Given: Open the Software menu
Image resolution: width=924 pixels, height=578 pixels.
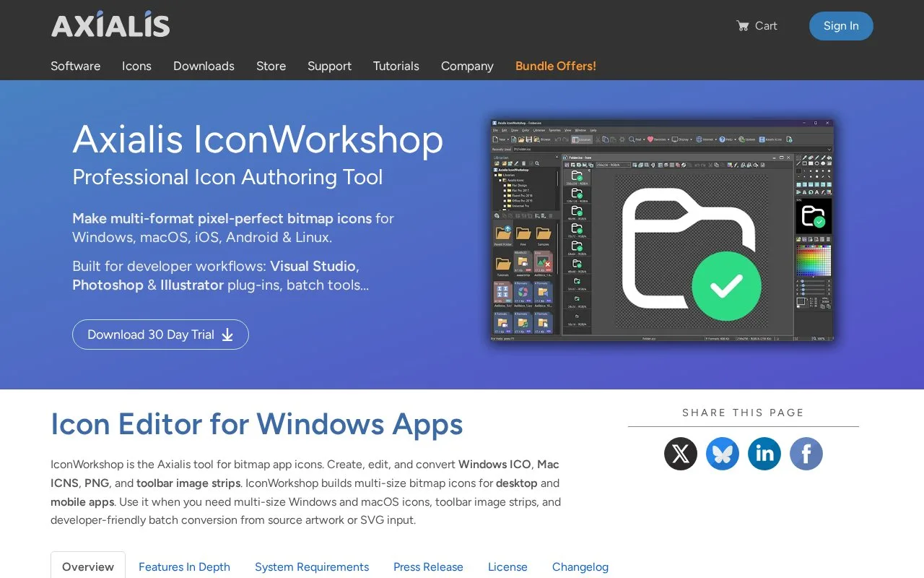Looking at the screenshot, I should [x=75, y=66].
